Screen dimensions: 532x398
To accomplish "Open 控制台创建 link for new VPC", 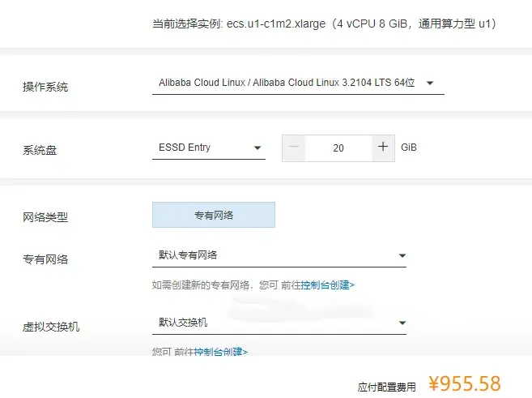I will [327, 285].
